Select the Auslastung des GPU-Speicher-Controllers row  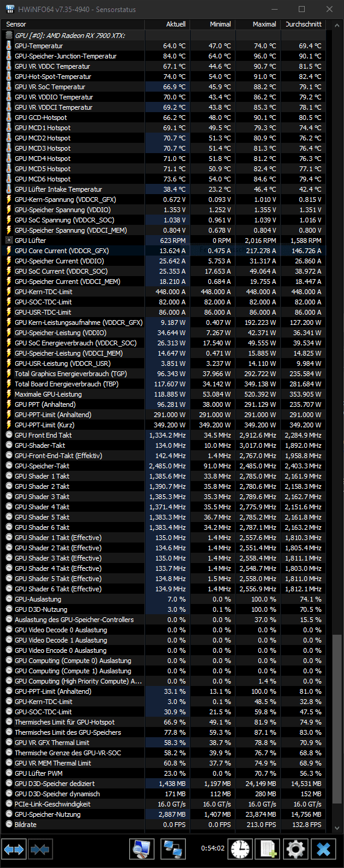tap(164, 620)
